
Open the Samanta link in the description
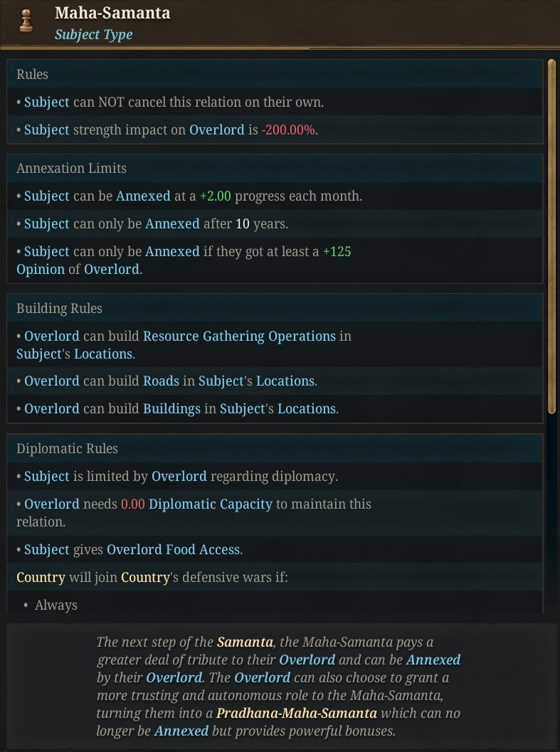click(245, 642)
